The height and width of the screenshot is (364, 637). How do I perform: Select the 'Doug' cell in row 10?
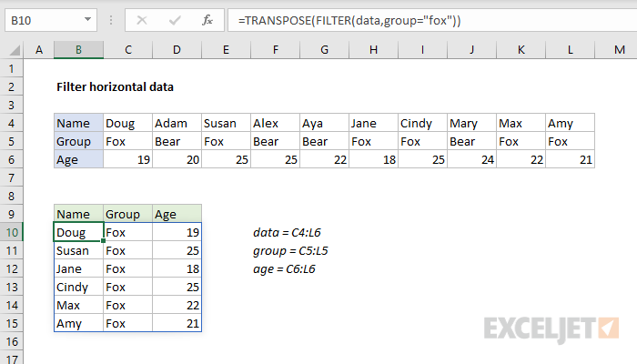[x=79, y=232]
